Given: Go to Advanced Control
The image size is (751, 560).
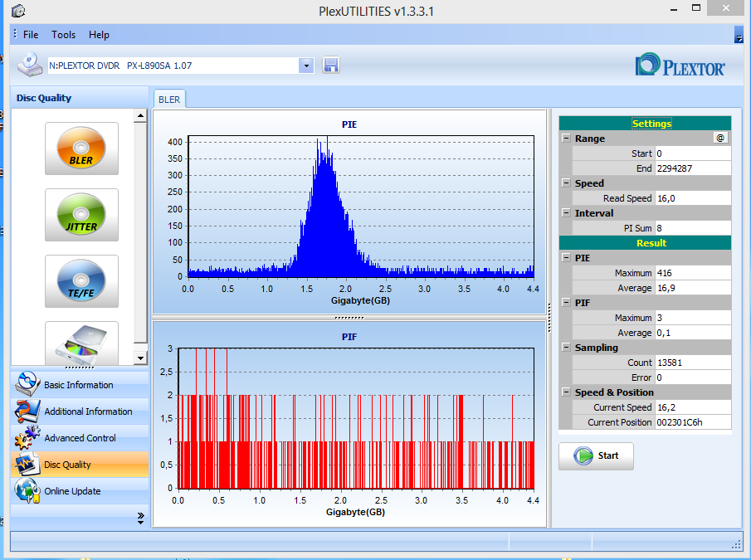Looking at the screenshot, I should 80,437.
